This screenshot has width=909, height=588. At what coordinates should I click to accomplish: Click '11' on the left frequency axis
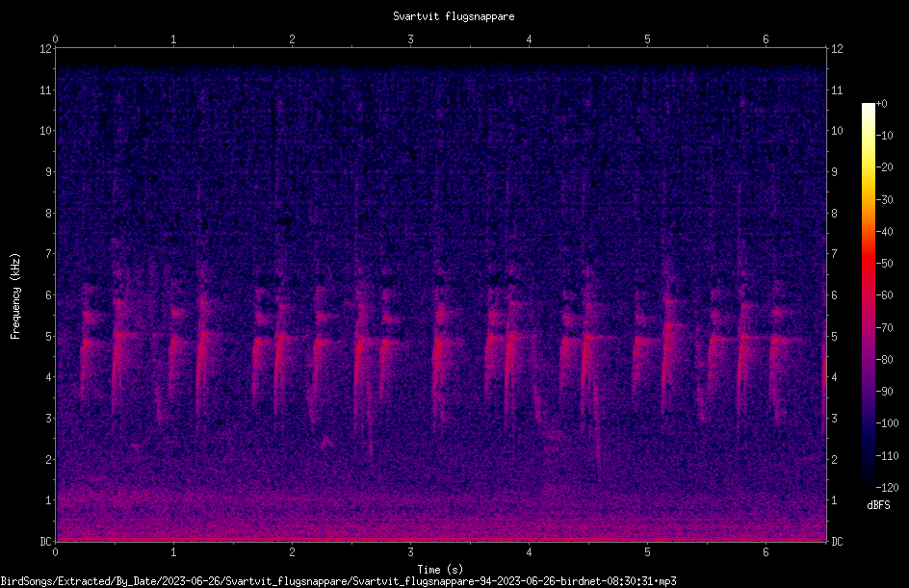(45, 90)
